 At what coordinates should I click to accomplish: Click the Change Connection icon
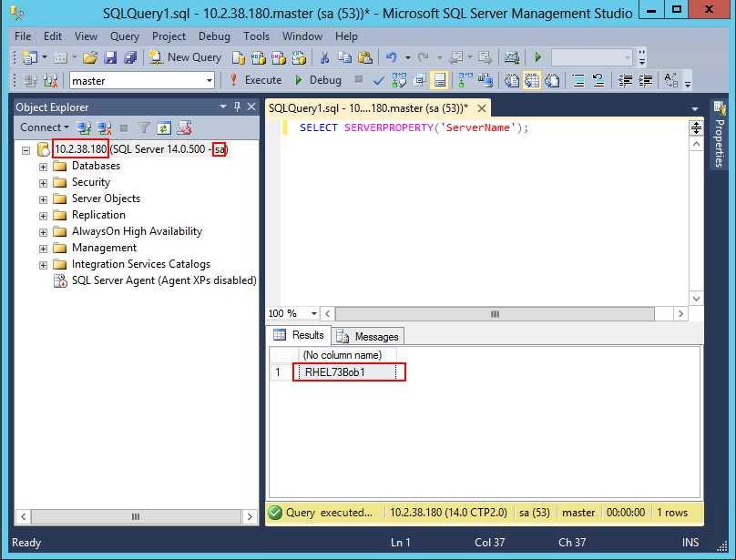point(50,81)
